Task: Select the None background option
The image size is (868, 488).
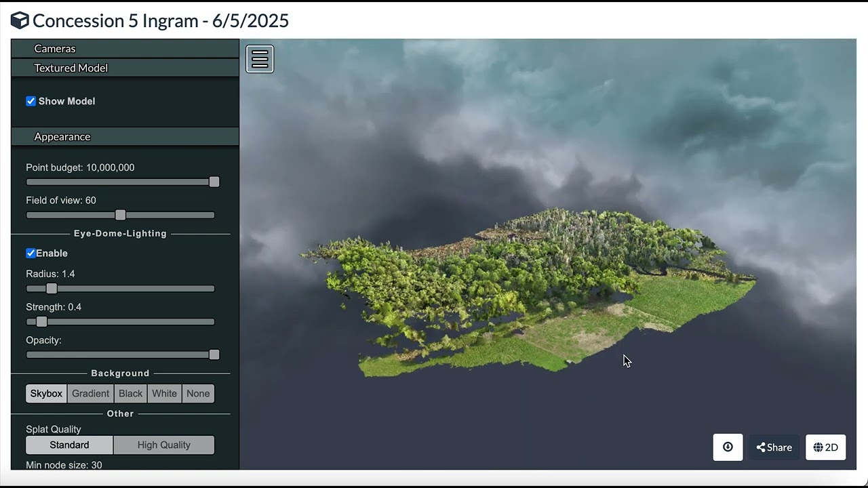Action: click(x=198, y=394)
